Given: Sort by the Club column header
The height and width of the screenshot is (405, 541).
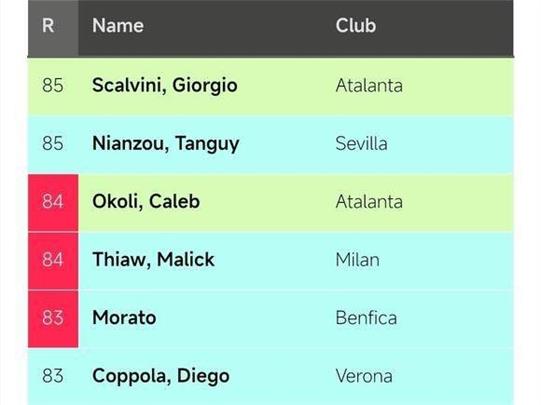Looking at the screenshot, I should click(x=356, y=26).
